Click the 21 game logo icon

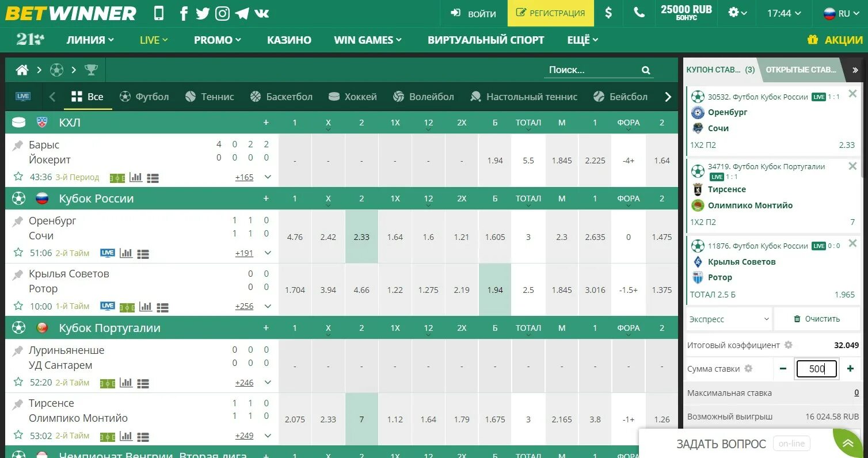(x=30, y=40)
